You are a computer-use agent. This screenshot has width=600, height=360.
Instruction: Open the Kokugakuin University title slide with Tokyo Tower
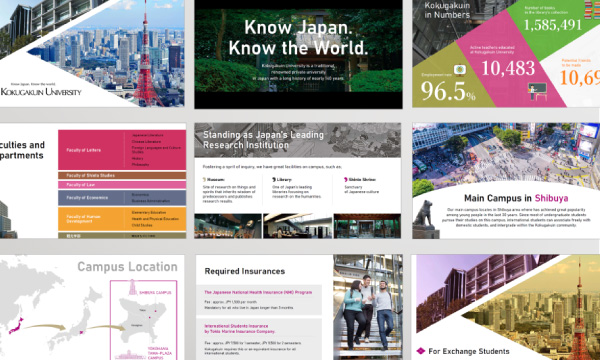point(92,53)
